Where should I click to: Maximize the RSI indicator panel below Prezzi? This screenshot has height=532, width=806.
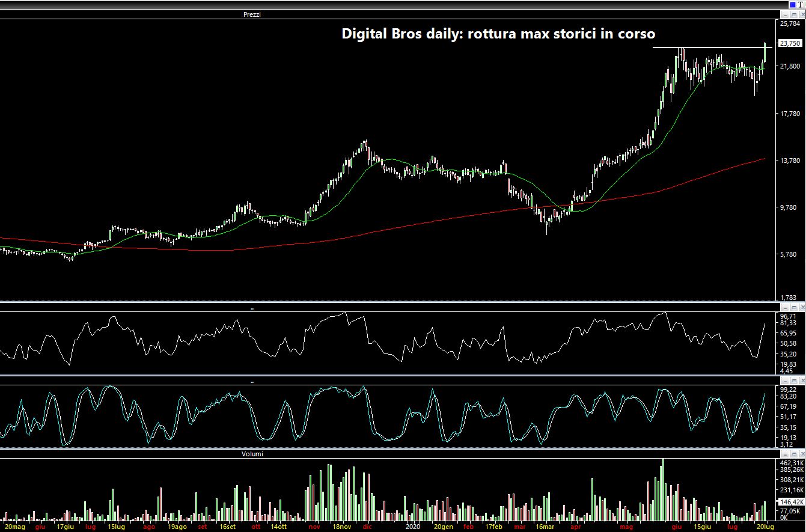tap(793, 307)
